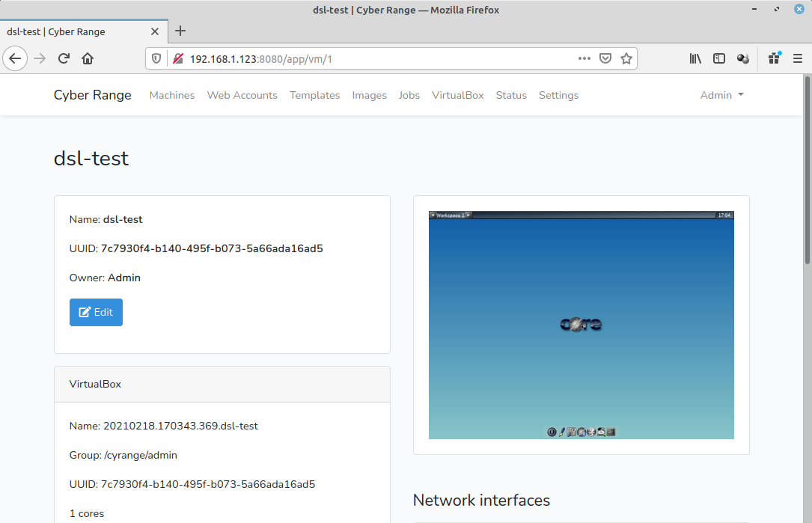812x523 pixels.
Task: Open the VirtualBox navigation link
Action: pyautogui.click(x=458, y=95)
